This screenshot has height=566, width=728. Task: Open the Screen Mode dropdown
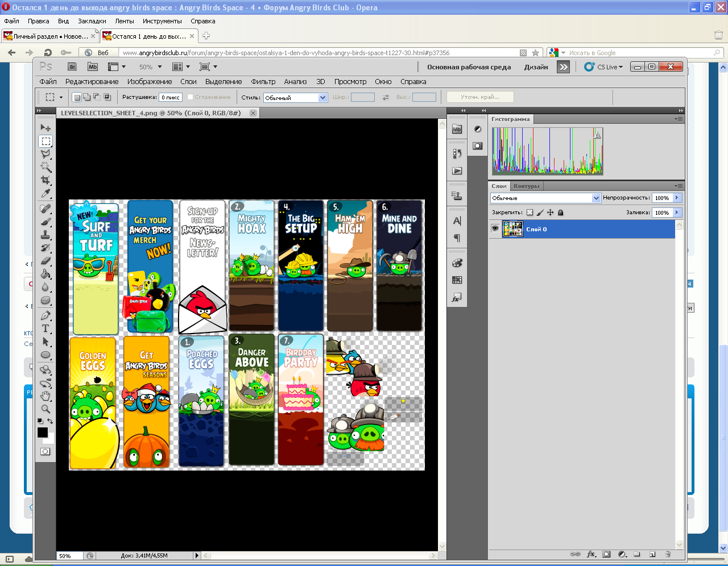(x=208, y=67)
